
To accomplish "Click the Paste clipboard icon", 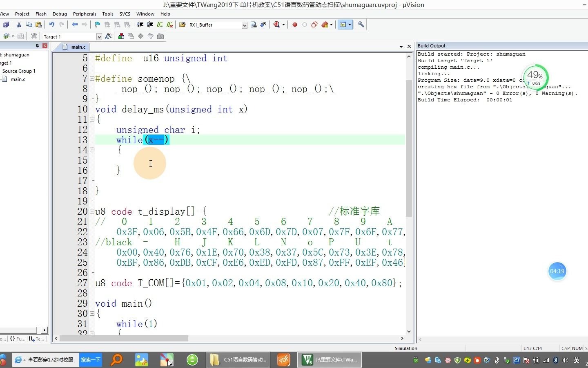I will [39, 25].
